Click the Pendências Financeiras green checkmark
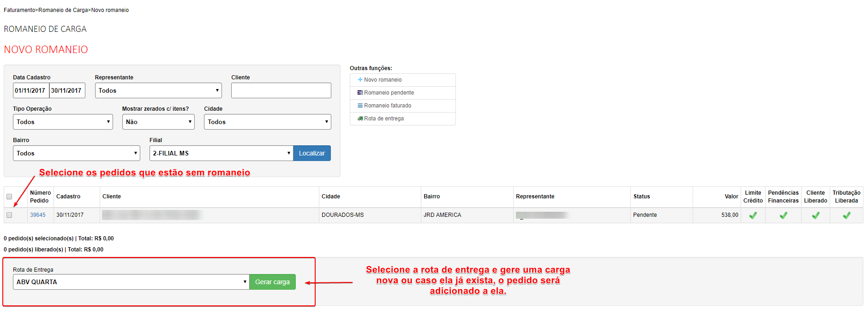Image resolution: width=868 pixels, height=316 pixels. click(783, 215)
